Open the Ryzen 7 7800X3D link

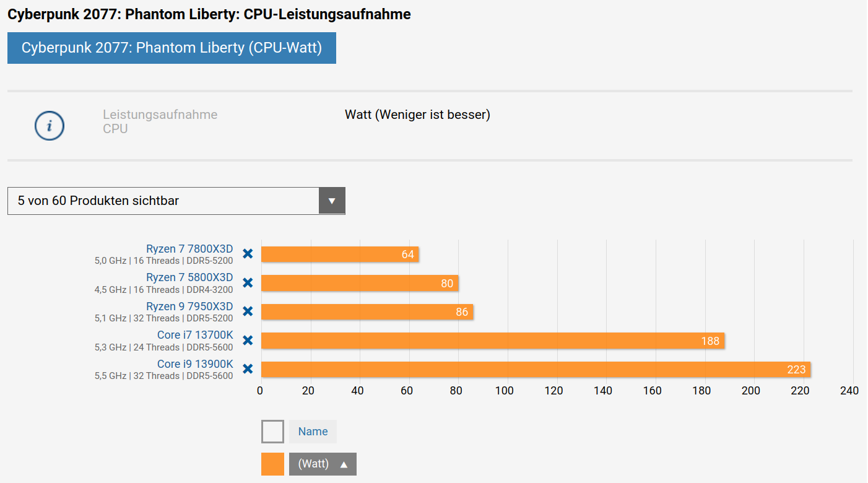tap(189, 249)
